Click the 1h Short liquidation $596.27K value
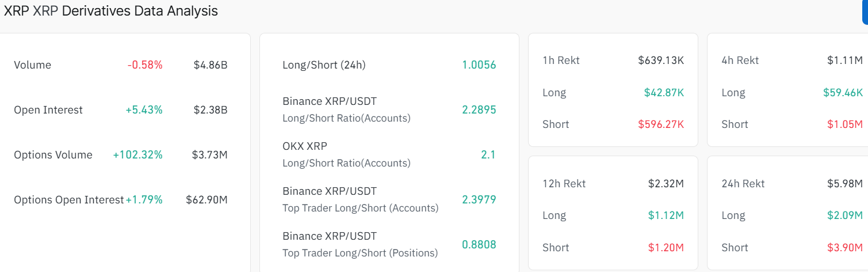Viewport: 868px width, 272px height. tap(660, 124)
